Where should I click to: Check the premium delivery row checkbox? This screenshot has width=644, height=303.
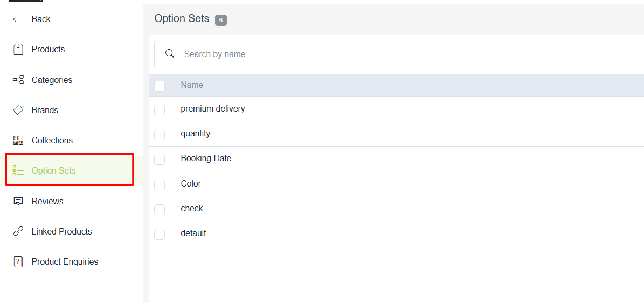(160, 110)
